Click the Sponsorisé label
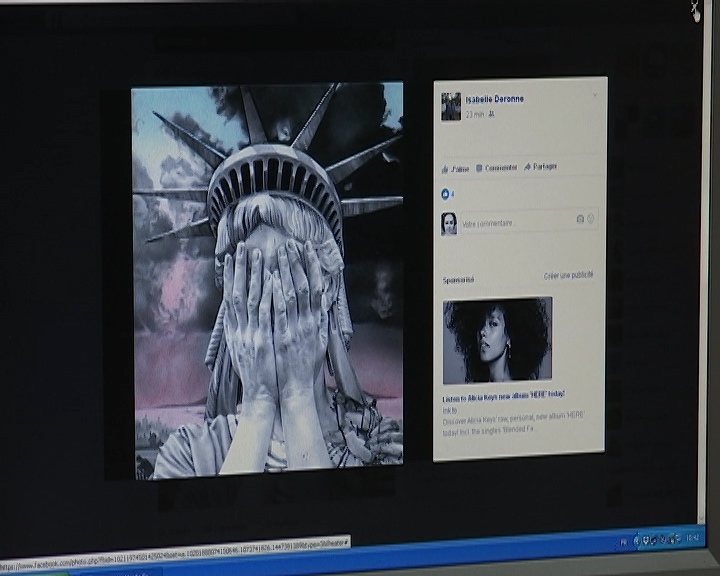The width and height of the screenshot is (720, 576). click(x=458, y=280)
